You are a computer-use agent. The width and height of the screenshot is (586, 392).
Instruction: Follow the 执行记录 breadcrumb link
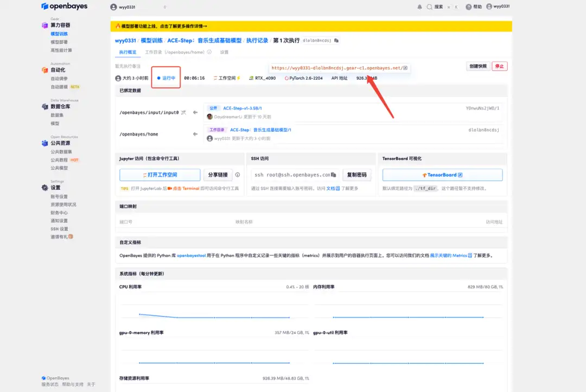[257, 40]
